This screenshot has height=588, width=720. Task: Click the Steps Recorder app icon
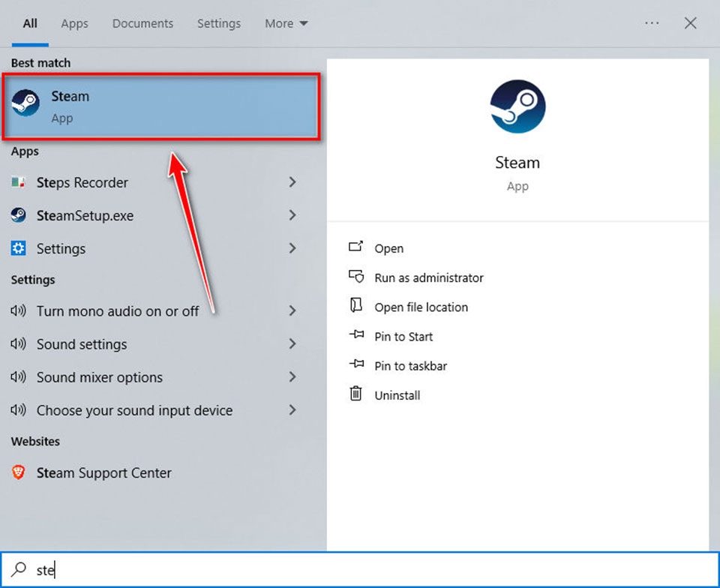(18, 182)
